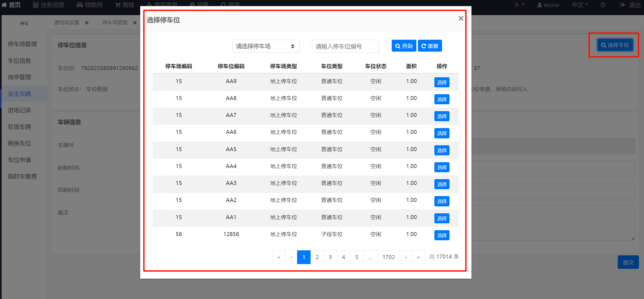The height and width of the screenshot is (299, 644).
Task: Open page 2 of results
Action: pyautogui.click(x=317, y=257)
